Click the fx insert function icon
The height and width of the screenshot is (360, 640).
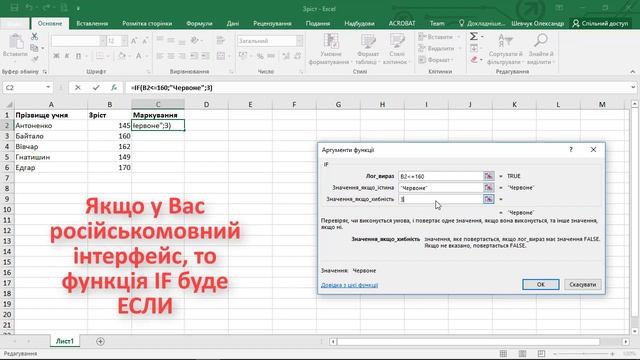[114, 87]
